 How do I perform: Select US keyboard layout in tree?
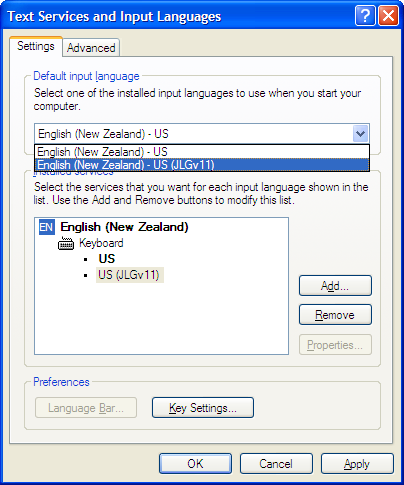[x=107, y=259]
